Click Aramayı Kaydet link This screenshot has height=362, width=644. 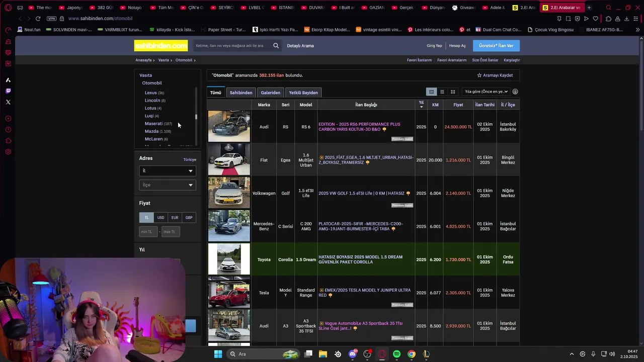(x=498, y=75)
